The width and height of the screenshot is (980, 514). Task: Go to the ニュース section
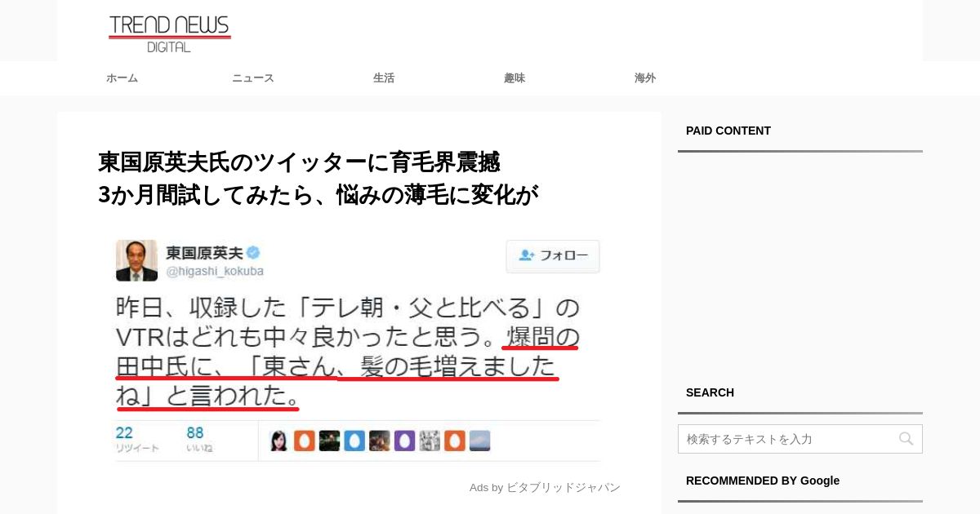[253, 78]
